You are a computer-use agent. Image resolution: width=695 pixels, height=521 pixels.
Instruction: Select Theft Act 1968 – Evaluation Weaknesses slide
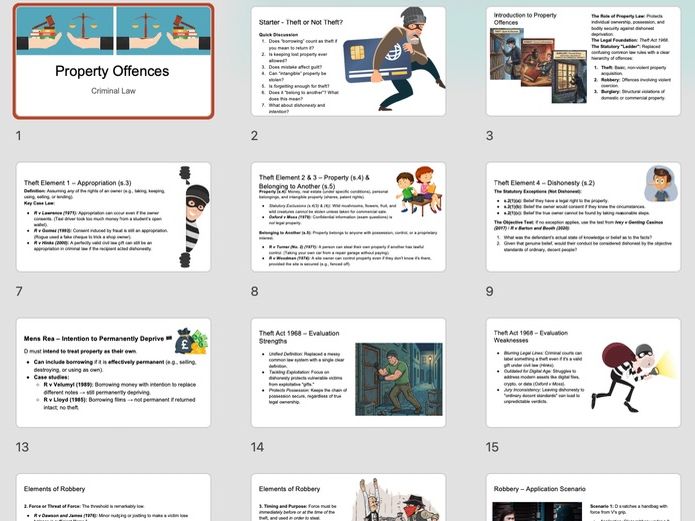click(583, 372)
